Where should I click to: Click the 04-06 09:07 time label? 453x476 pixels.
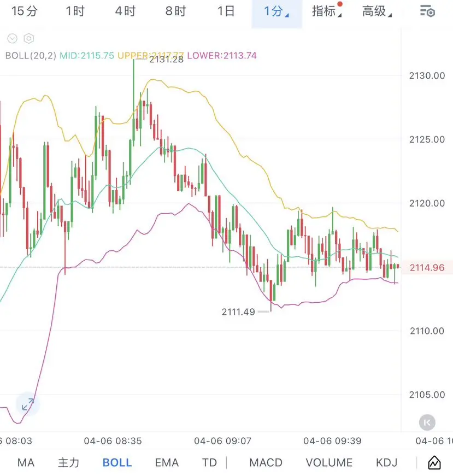(x=223, y=441)
